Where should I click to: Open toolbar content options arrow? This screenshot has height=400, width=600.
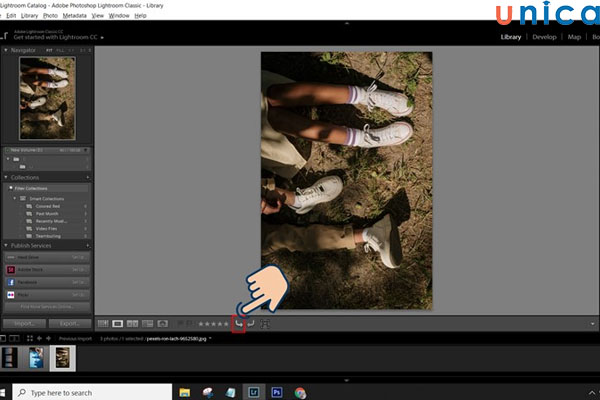[x=592, y=324]
